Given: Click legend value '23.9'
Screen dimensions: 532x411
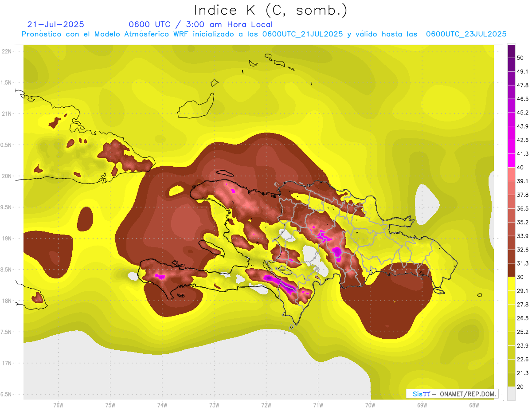Looking at the screenshot, I should tap(522, 346).
